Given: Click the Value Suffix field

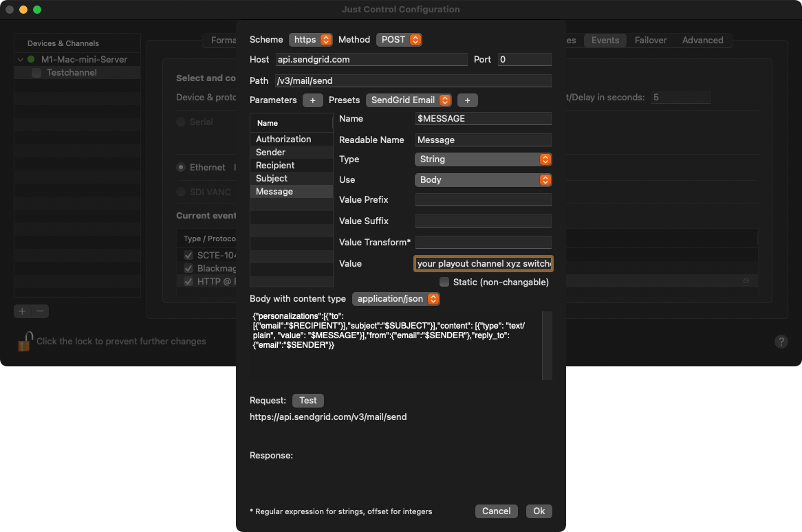Looking at the screenshot, I should point(483,221).
